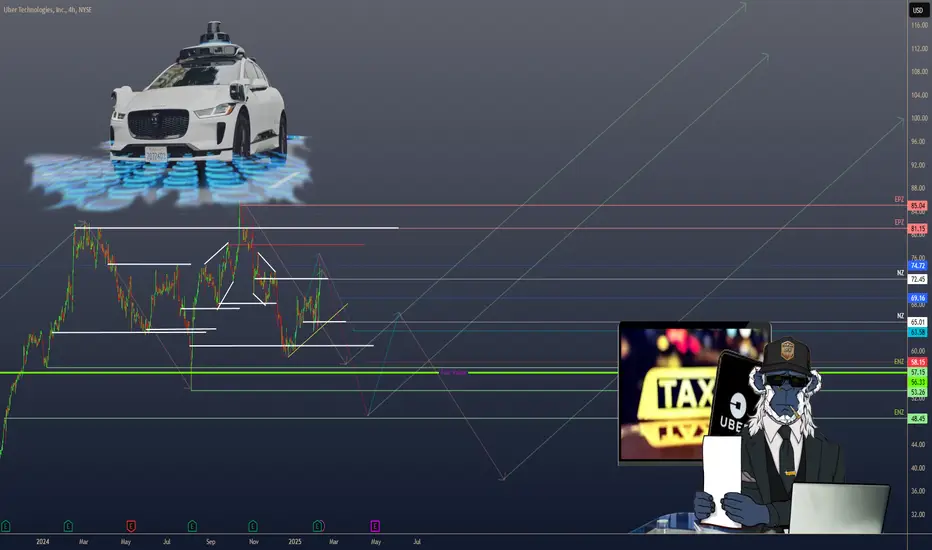Image resolution: width=932 pixels, height=550 pixels.
Task: Open the earnings marker left of 2024
Action: pyautogui.click(x=5, y=526)
